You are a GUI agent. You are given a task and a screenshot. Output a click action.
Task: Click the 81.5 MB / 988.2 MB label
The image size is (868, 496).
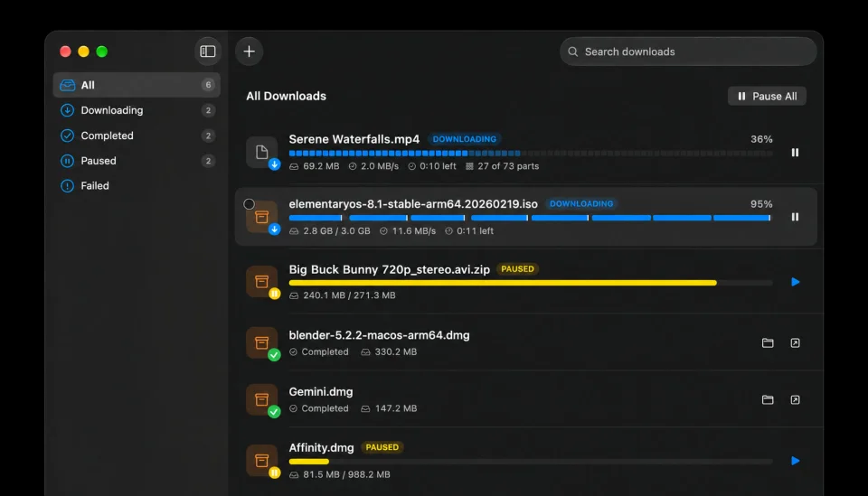coord(346,474)
